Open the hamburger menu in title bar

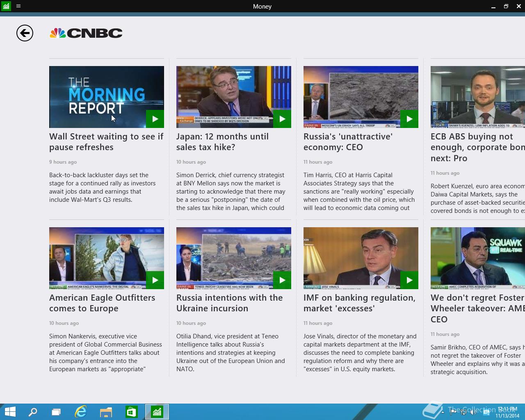[18, 6]
